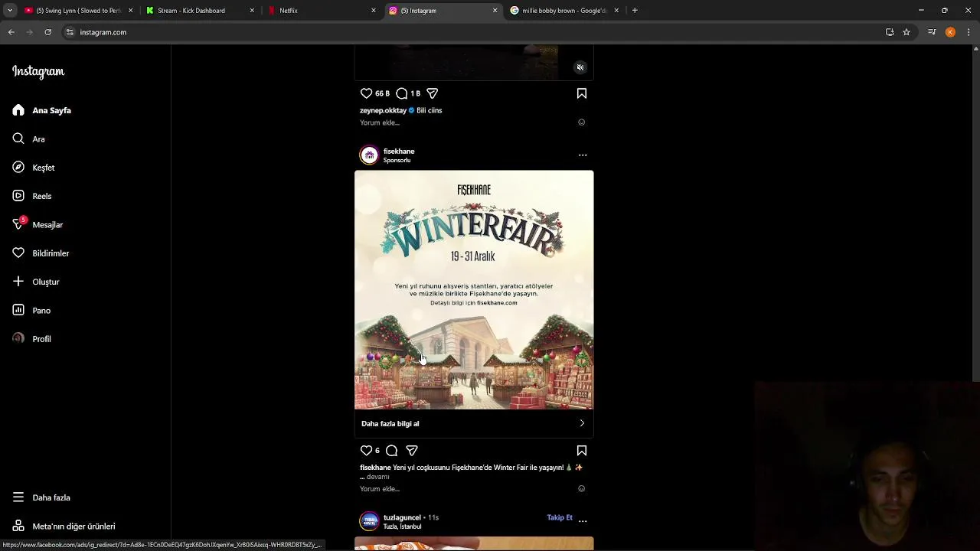Install app icon in address bar
The image size is (980, 551).
pos(890,32)
